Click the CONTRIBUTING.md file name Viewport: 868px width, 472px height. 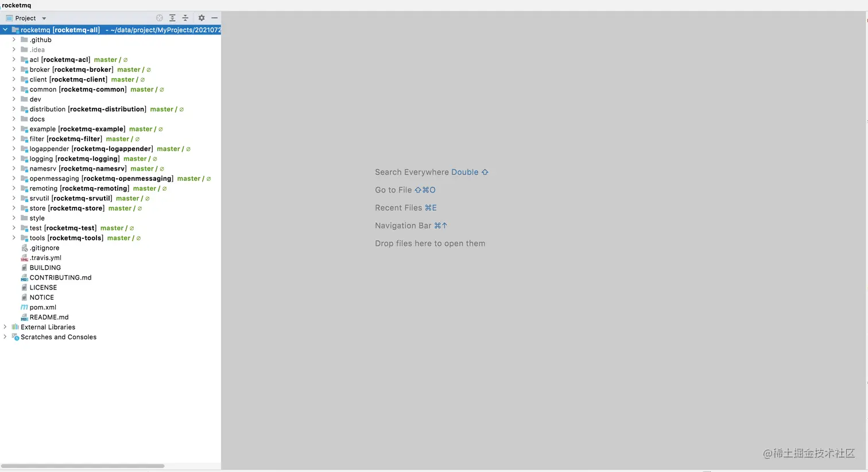[x=61, y=277]
